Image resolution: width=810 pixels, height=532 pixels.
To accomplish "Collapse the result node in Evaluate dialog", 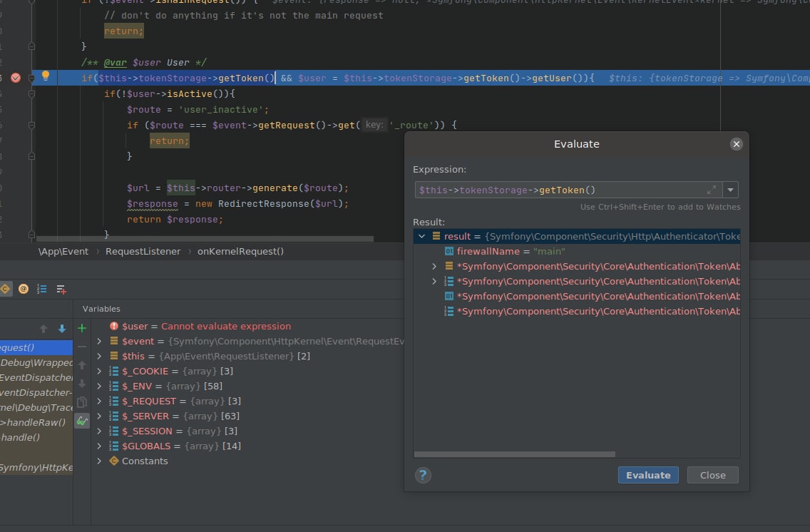I will pos(421,236).
